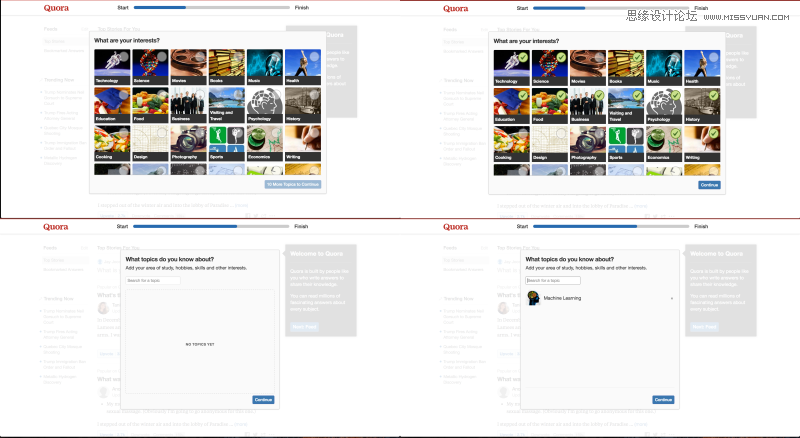The height and width of the screenshot is (438, 800).
Task: Click the disabled '10 More Topics to Continue' button
Action: pyautogui.click(x=293, y=184)
